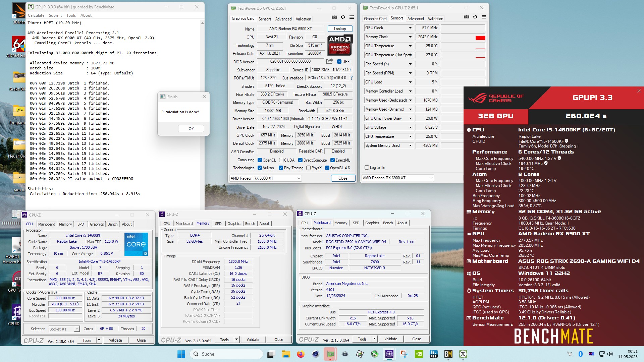The height and width of the screenshot is (362, 644).
Task: Click the BIOS share/export icon in GPU-Z
Action: coord(329,61)
